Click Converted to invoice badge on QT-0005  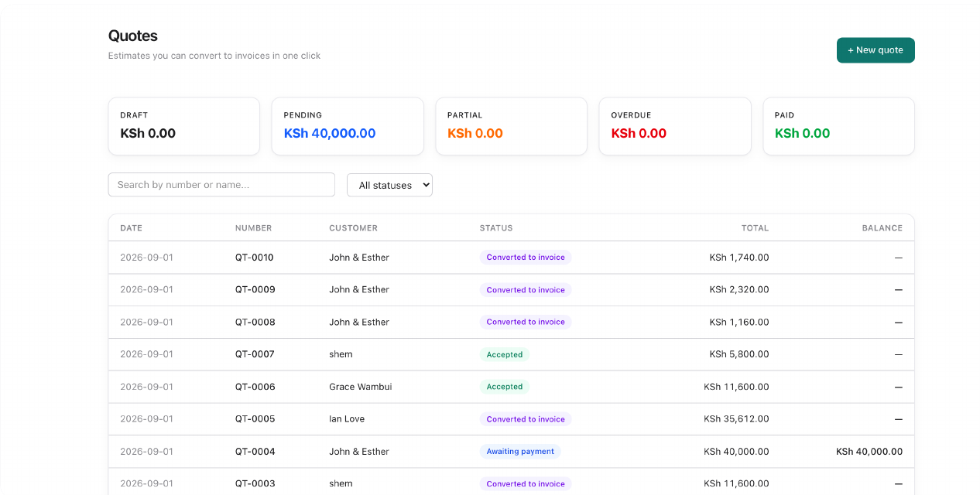click(x=526, y=418)
